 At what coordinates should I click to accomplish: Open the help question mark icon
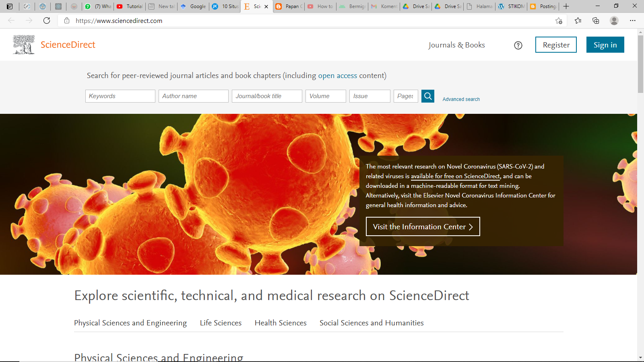[518, 45]
